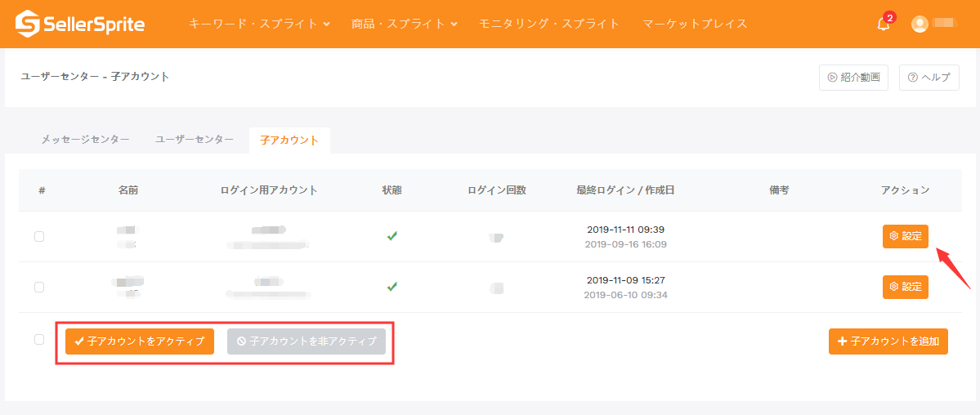Click the user avatar icon
980x415 pixels.
[x=920, y=24]
